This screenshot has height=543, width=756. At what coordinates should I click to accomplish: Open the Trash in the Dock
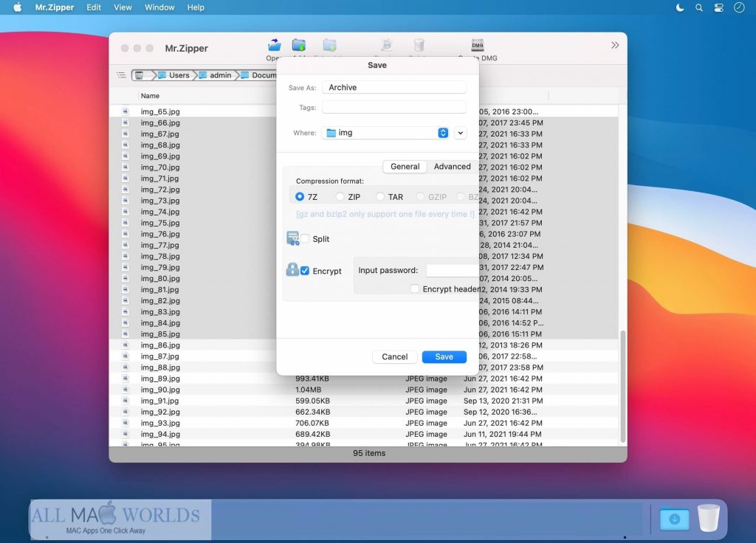[708, 518]
